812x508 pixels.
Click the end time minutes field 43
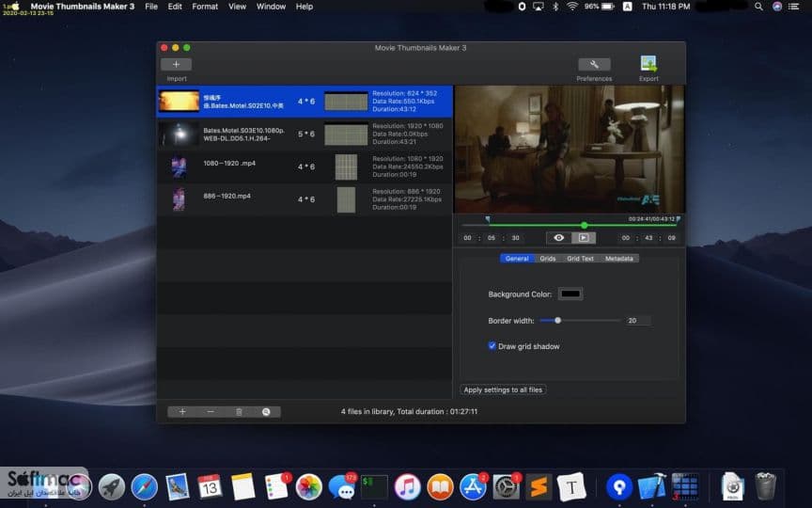point(648,238)
